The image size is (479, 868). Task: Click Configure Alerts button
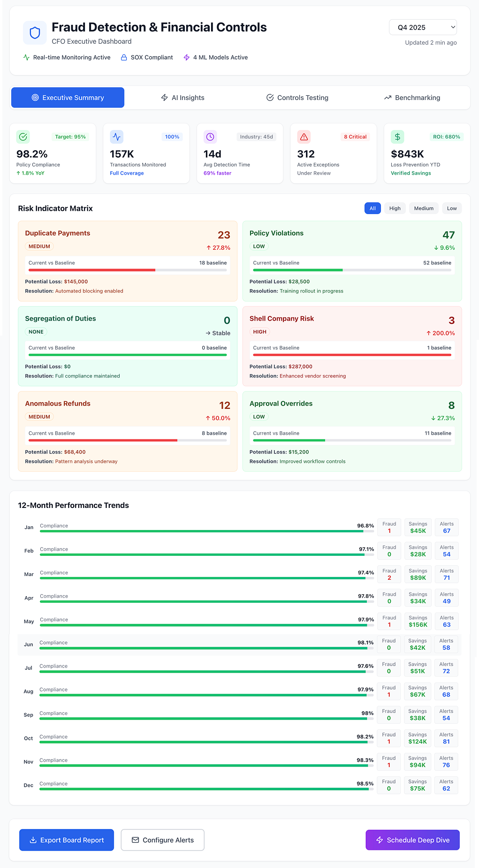coord(162,840)
